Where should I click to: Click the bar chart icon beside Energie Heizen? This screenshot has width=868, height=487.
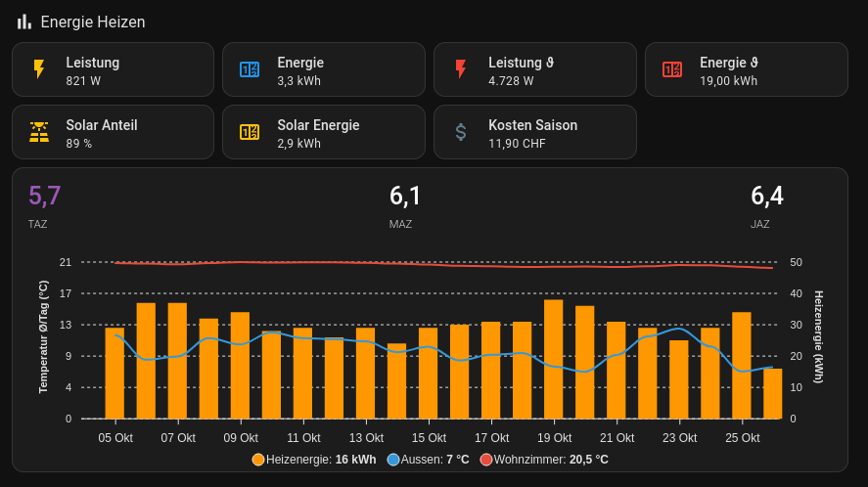[24, 22]
